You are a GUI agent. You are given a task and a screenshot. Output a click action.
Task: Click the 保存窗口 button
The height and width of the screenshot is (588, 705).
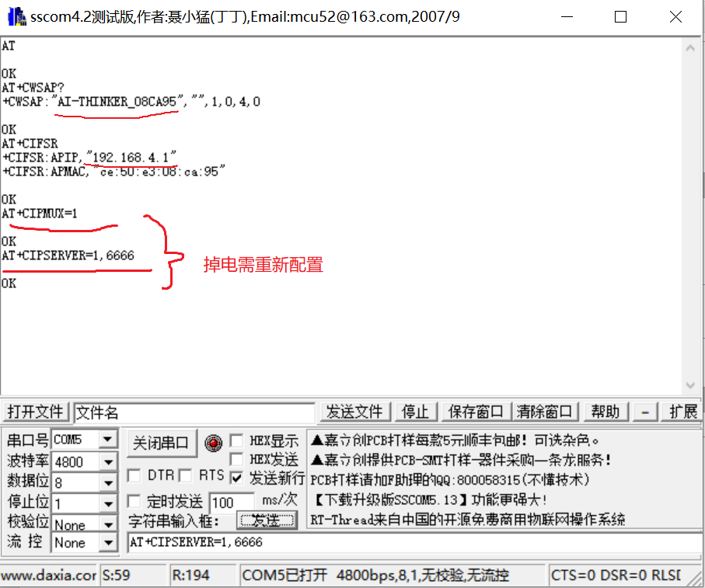pos(476,412)
